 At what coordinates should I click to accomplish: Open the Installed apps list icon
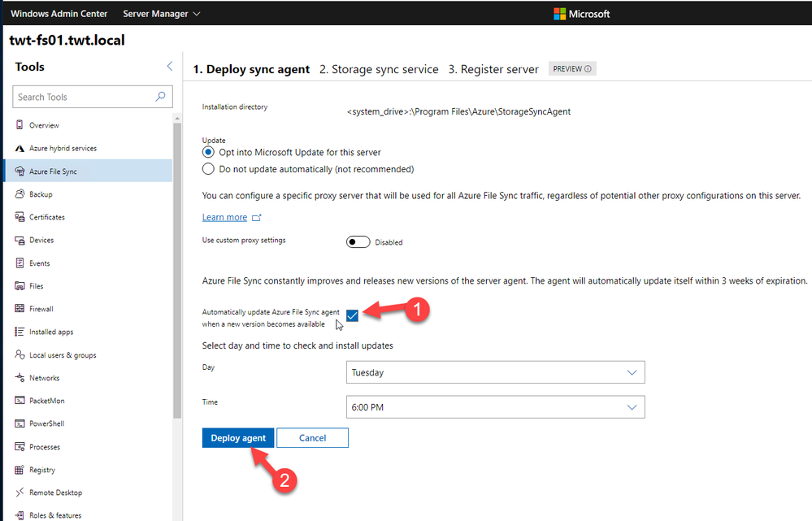tap(20, 332)
